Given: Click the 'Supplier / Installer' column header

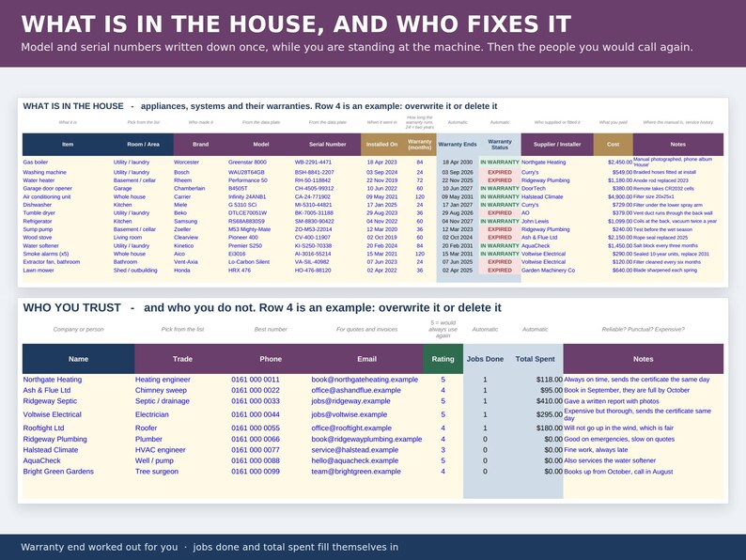Looking at the screenshot, I should pos(557,144).
